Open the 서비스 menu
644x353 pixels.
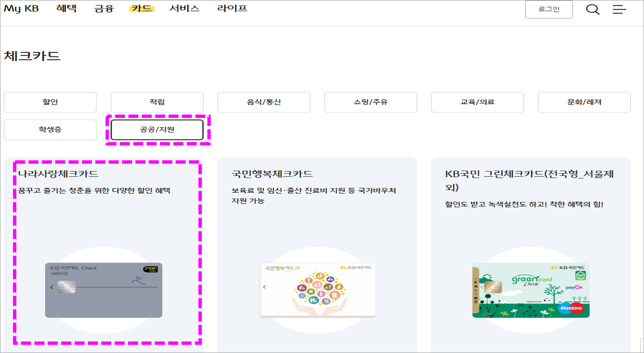[184, 9]
